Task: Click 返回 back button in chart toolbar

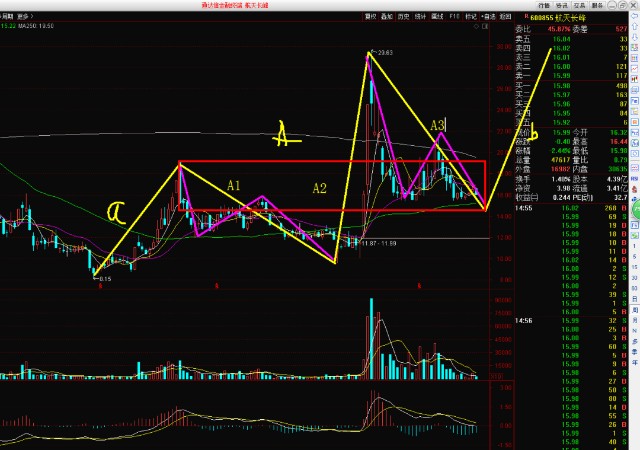Action: click(x=505, y=16)
